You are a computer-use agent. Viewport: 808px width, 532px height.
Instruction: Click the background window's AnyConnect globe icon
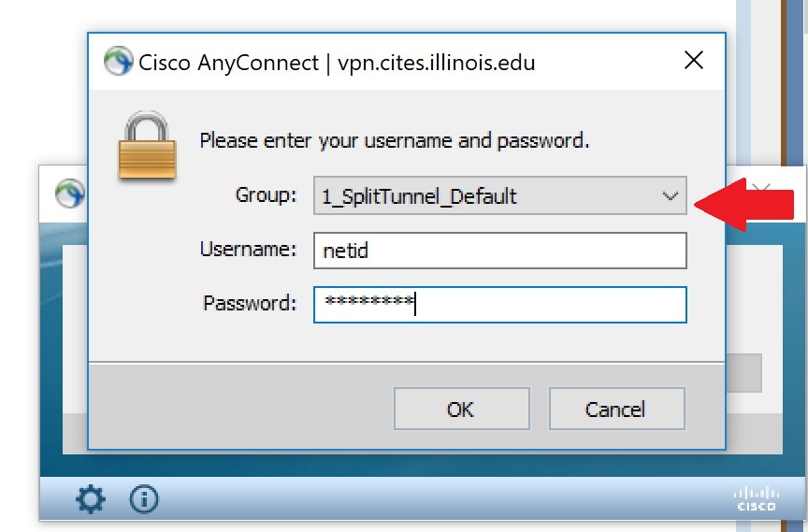69,194
